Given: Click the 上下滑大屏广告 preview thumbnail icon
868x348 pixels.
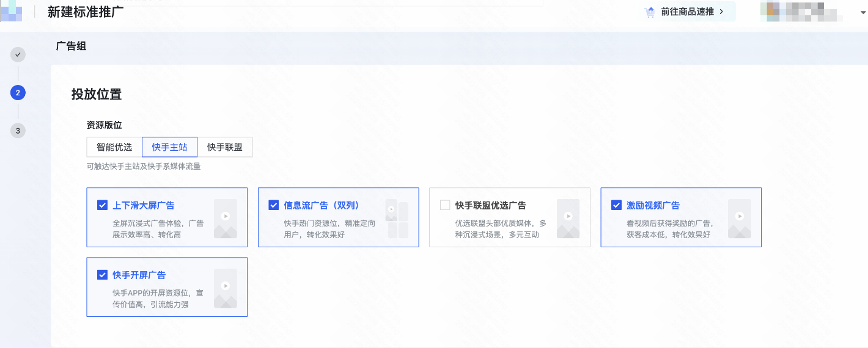Looking at the screenshot, I should pos(225,218).
